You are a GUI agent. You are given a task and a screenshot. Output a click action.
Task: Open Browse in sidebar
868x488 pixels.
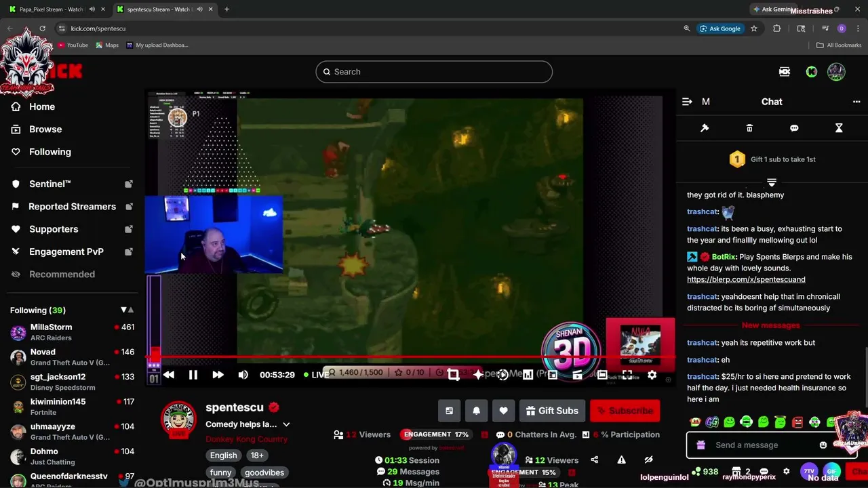(37, 129)
